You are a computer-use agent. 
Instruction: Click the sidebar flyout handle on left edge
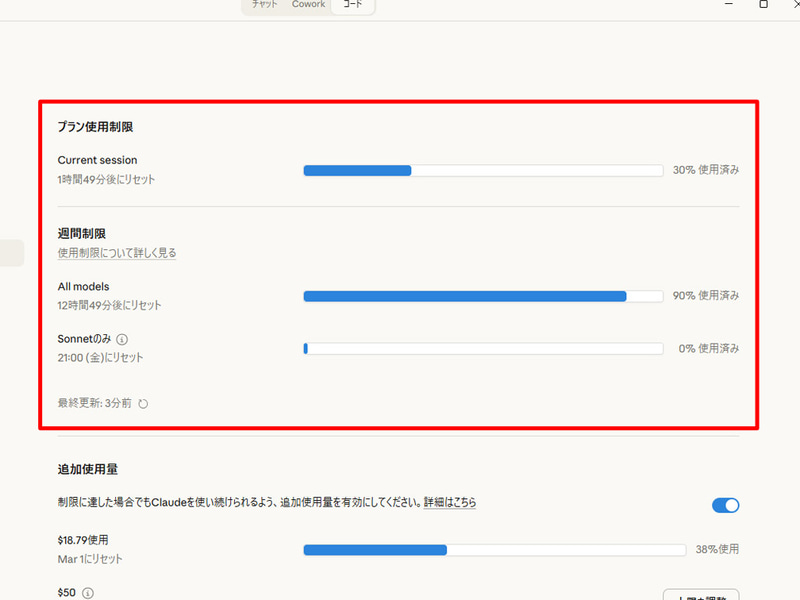(x=10, y=253)
